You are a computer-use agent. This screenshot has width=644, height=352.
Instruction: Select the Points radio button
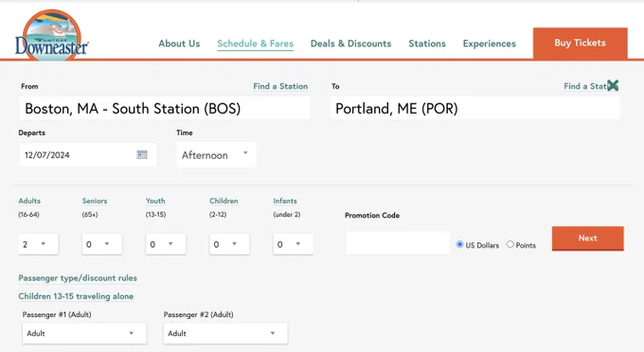coord(510,244)
